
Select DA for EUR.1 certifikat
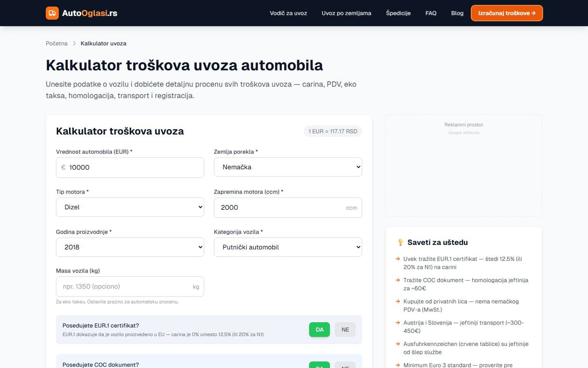tap(319, 330)
